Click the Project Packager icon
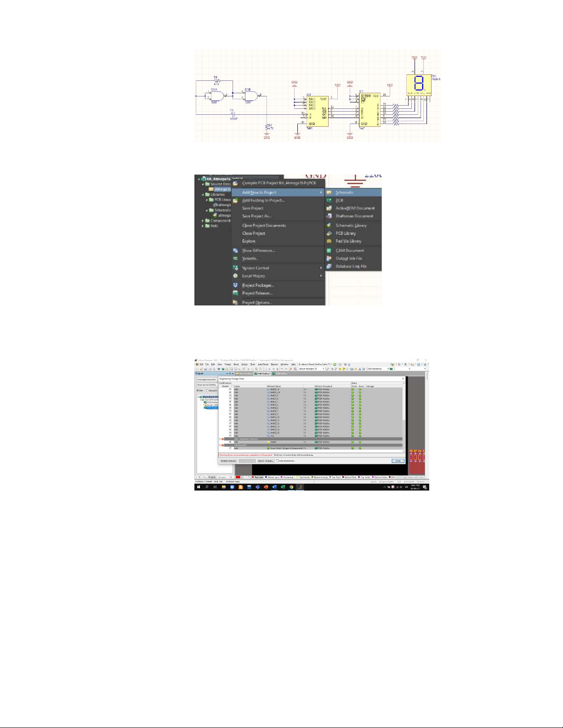This screenshot has width=563, height=728. click(x=235, y=285)
